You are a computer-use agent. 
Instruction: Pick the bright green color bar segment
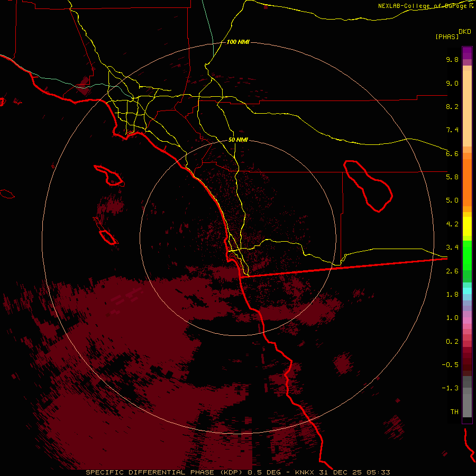click(467, 255)
